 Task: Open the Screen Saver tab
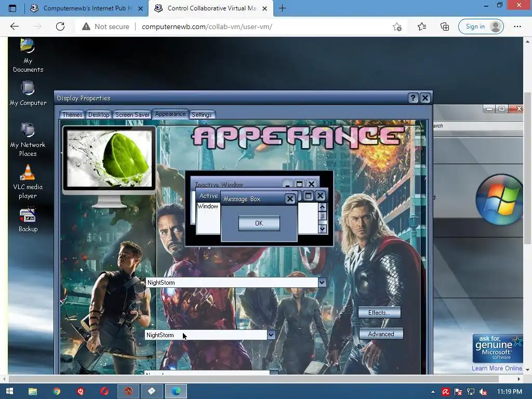(132, 115)
